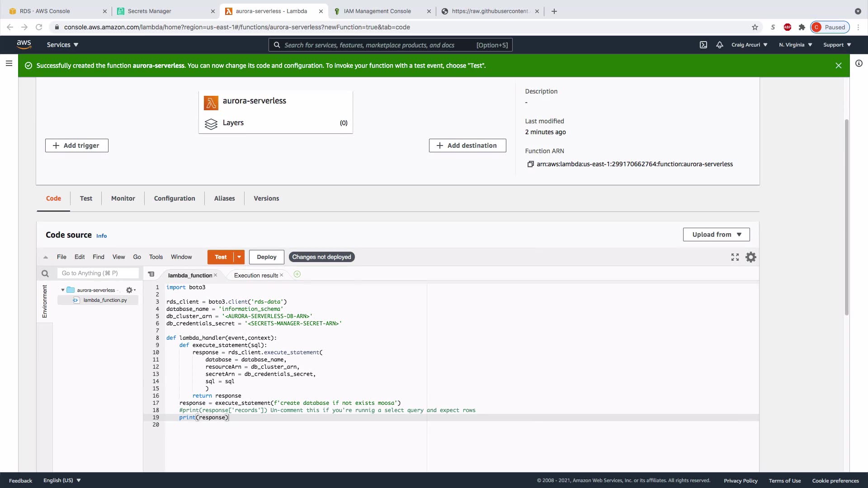The image size is (868, 488).
Task: Dismiss the green success banner
Action: (838, 66)
